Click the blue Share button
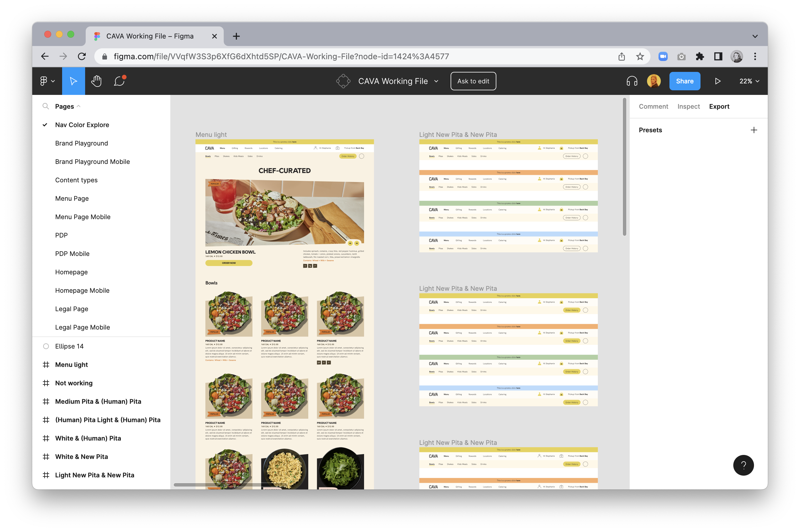Screen dimensions: 800x532 pyautogui.click(x=684, y=81)
